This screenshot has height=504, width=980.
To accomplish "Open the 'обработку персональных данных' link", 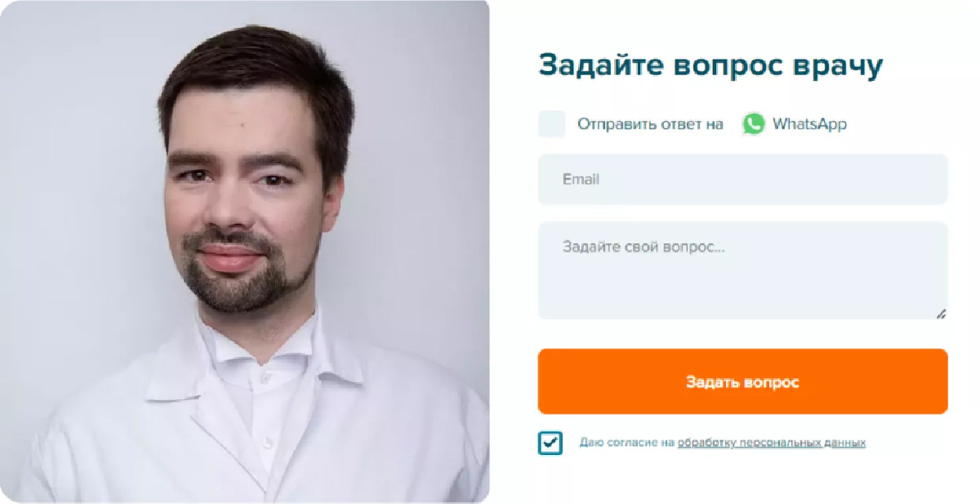I will tap(771, 443).
